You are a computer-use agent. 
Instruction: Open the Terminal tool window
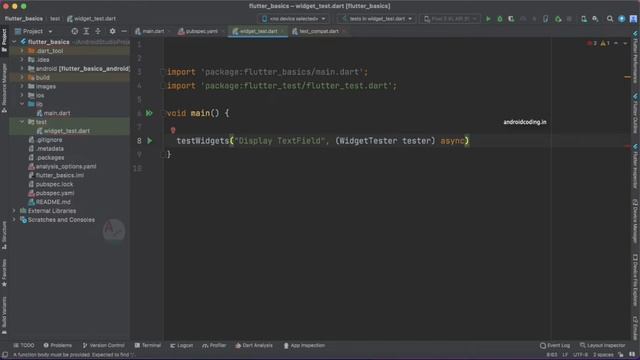148,345
